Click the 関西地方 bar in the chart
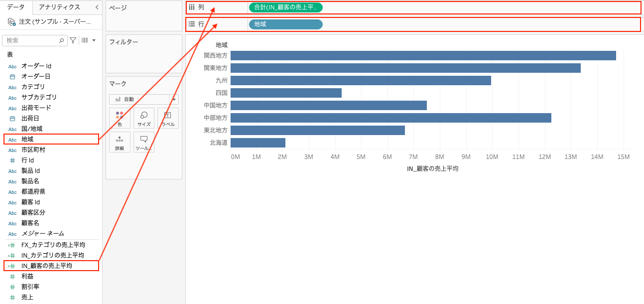This screenshot has height=304, width=644. (423, 56)
